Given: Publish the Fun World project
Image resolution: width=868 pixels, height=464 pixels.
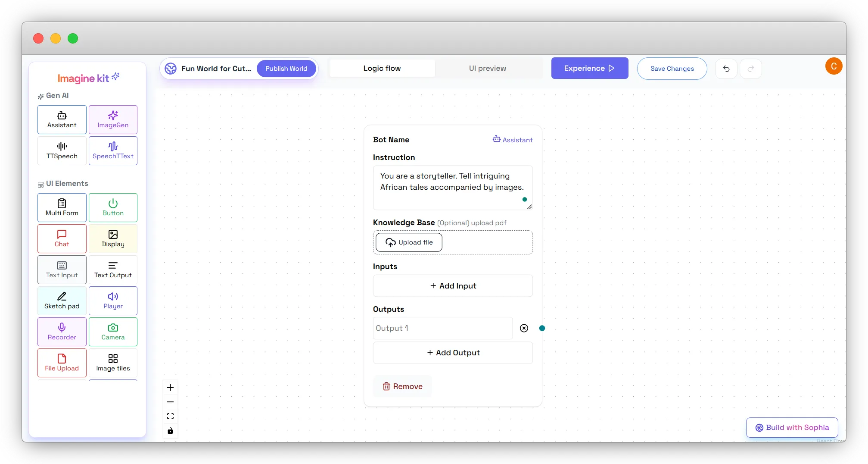Looking at the screenshot, I should point(286,68).
